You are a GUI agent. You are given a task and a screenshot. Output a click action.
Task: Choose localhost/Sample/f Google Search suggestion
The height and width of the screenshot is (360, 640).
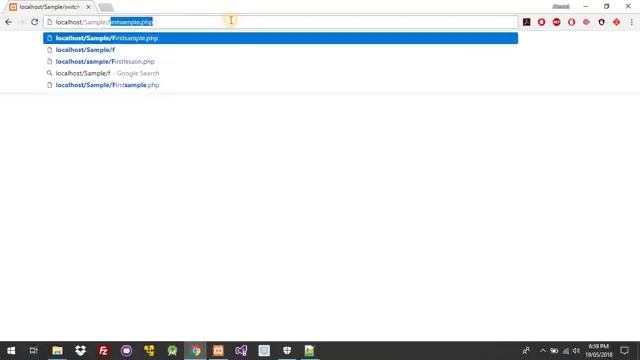(x=280, y=73)
